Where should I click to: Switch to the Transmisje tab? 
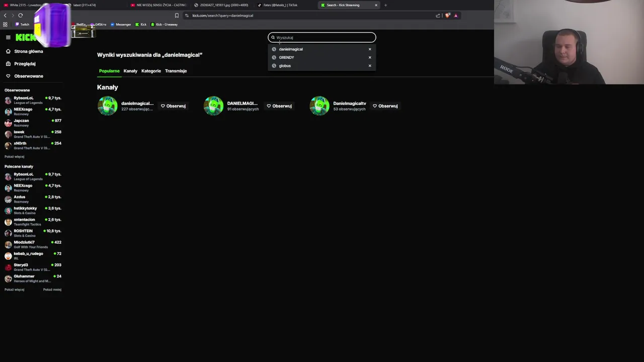(176, 71)
